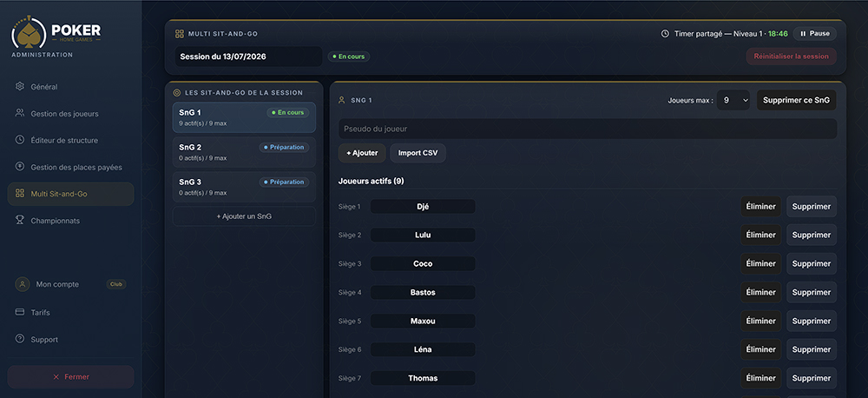Click the Gestion des joueurs people icon

(x=20, y=113)
